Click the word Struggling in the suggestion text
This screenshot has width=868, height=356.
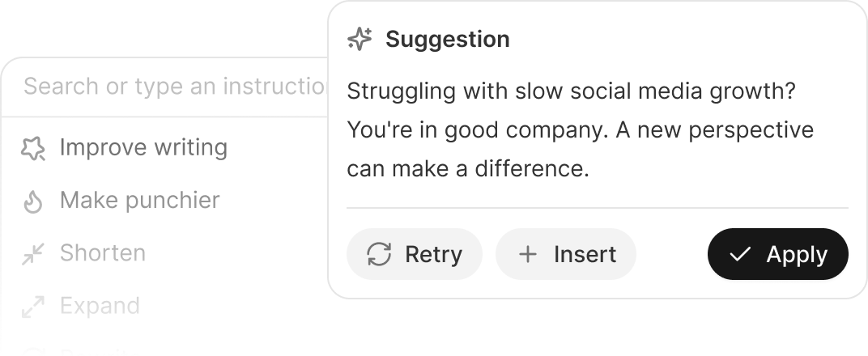(402, 91)
